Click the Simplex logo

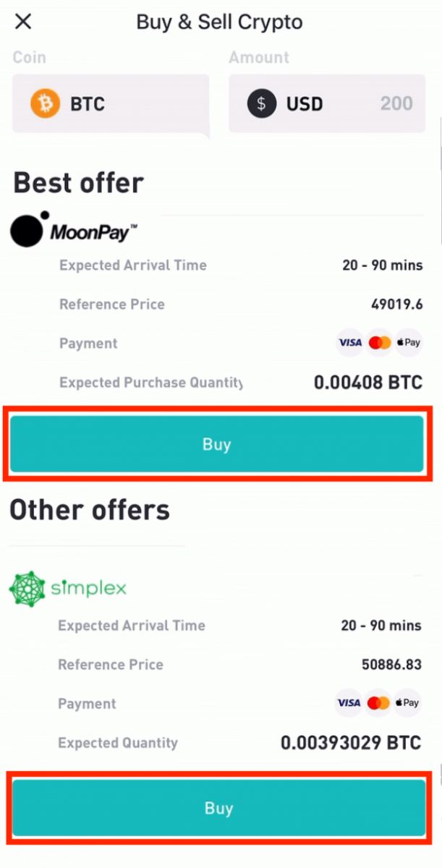pos(68,588)
